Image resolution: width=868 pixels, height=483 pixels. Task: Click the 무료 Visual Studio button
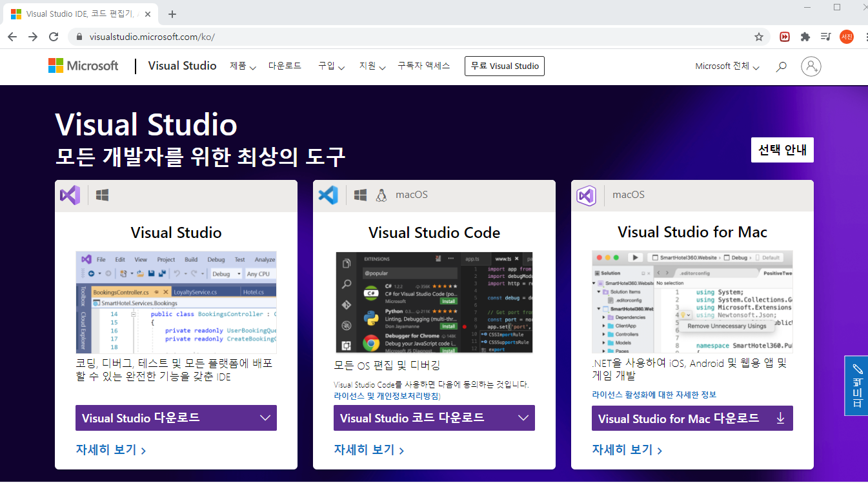click(505, 66)
